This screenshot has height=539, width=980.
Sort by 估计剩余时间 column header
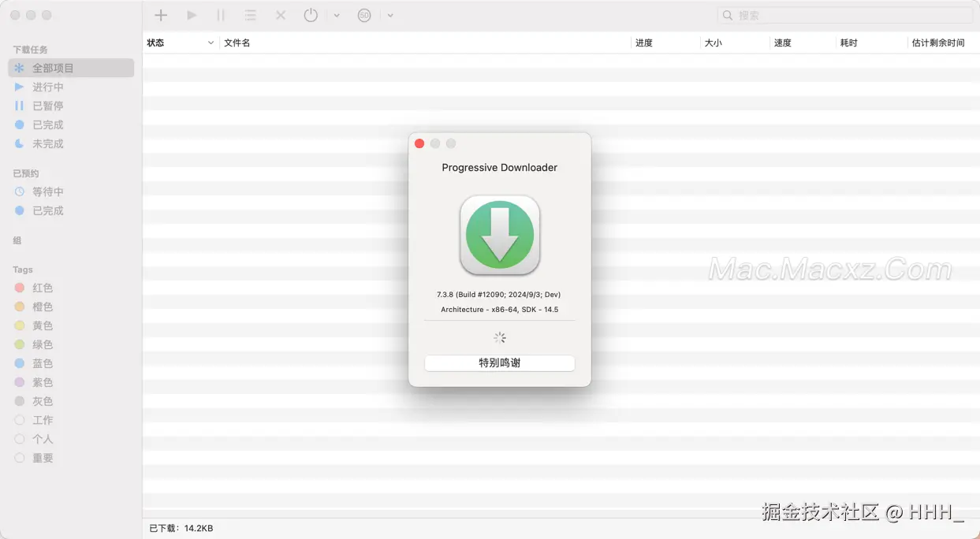[938, 43]
